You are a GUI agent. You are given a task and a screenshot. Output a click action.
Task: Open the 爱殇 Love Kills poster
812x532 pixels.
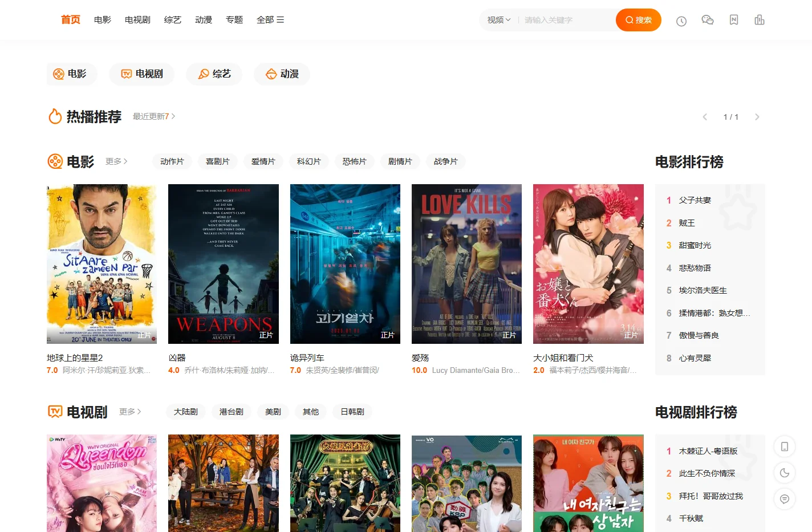[x=466, y=264]
